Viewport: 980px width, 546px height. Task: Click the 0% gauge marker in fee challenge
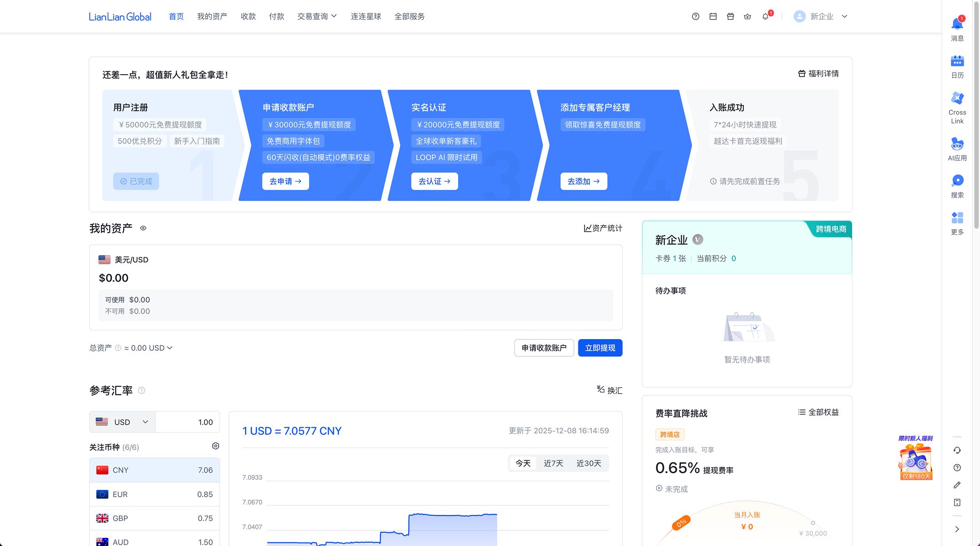coord(681,523)
